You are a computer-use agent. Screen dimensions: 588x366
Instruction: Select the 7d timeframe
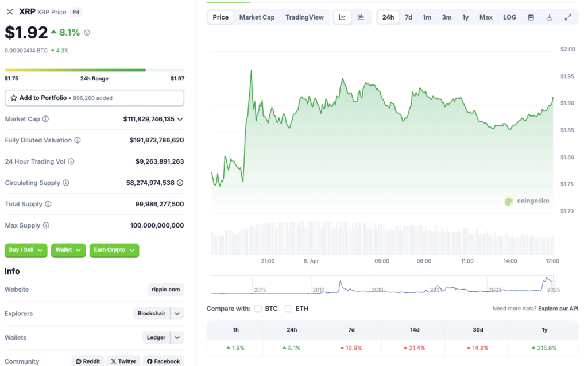pos(408,17)
